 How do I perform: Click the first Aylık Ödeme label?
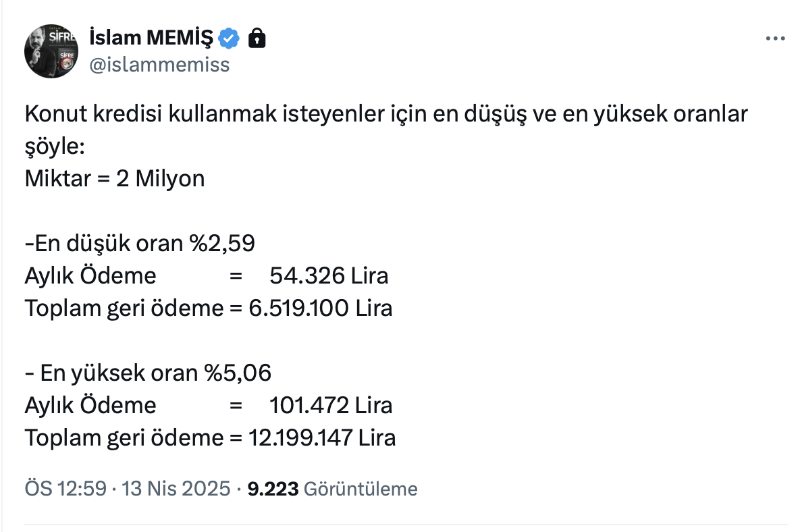90,276
